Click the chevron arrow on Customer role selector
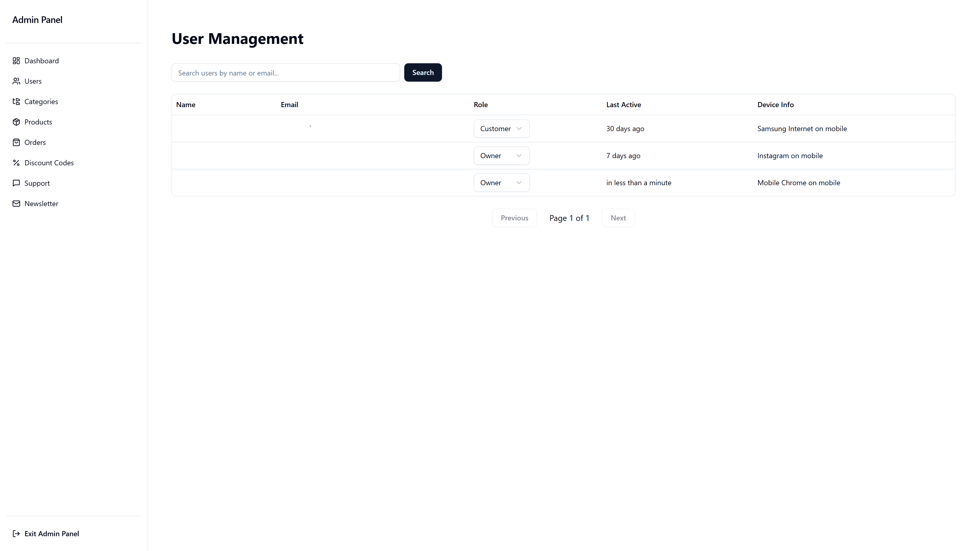This screenshot has height=551, width=980. (519, 129)
